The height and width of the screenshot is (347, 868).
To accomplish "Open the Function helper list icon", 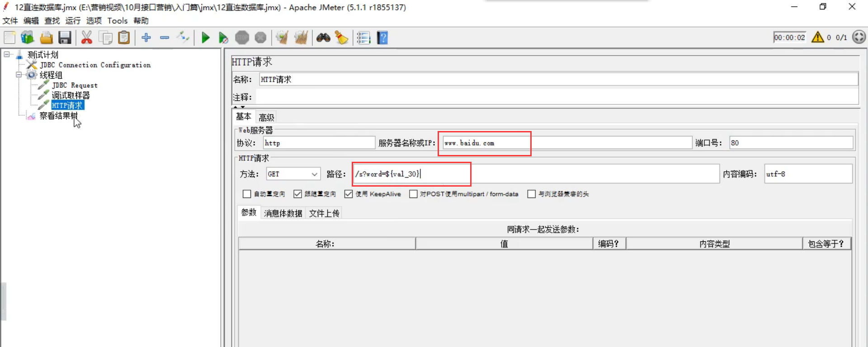I will (x=363, y=38).
